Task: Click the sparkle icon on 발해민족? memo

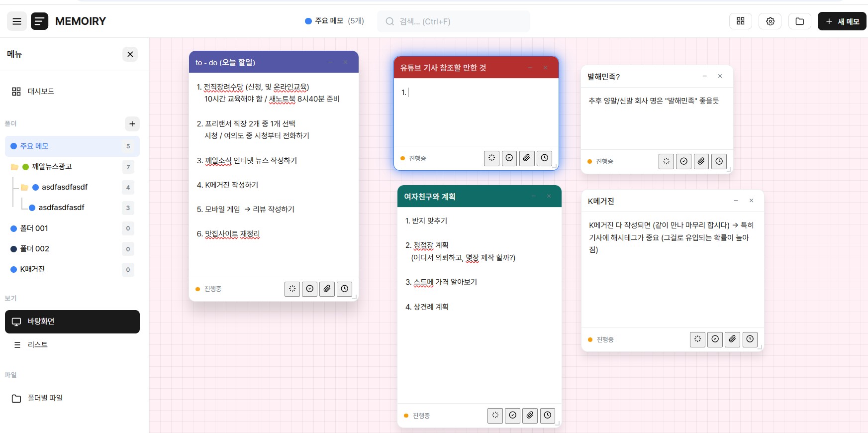Action: 666,161
